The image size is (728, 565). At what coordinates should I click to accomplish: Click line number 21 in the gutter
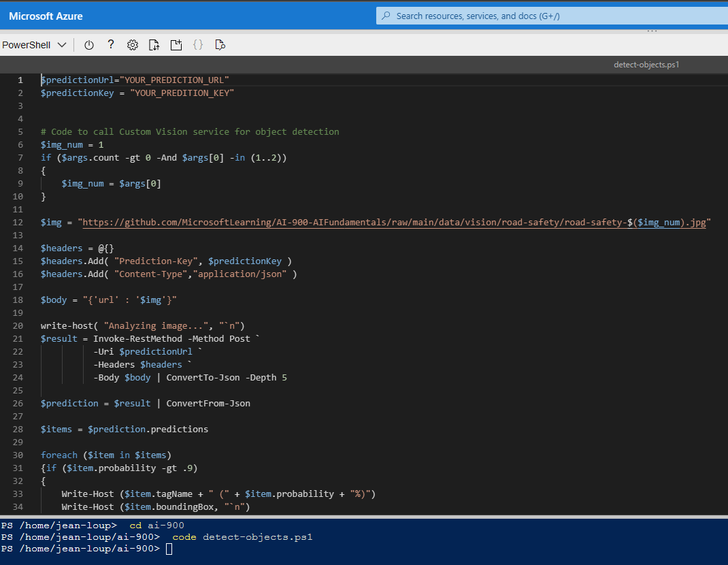pos(18,339)
